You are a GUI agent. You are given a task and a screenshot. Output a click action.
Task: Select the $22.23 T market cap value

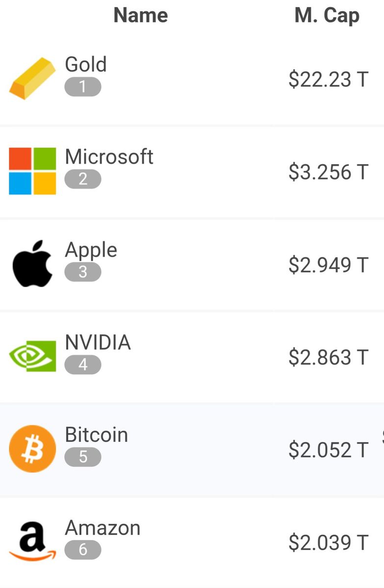[328, 79]
